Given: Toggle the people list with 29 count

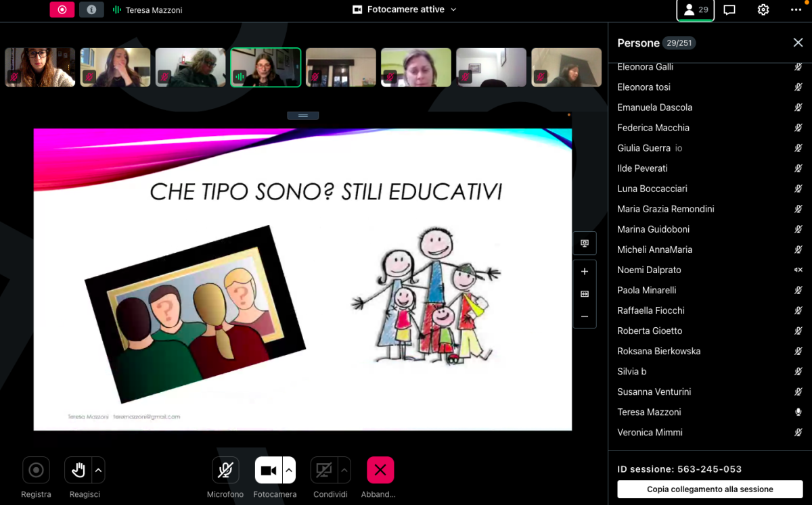Looking at the screenshot, I should click(x=696, y=10).
